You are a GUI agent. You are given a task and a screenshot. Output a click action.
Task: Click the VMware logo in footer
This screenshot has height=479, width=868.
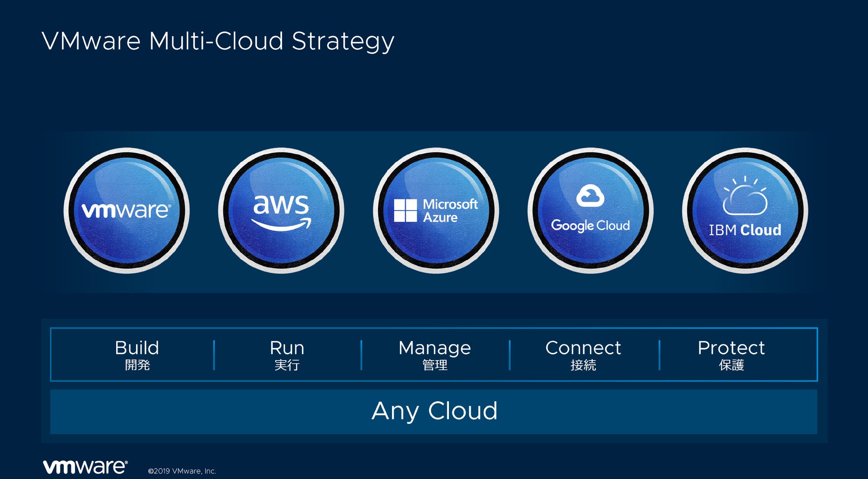[x=85, y=467]
